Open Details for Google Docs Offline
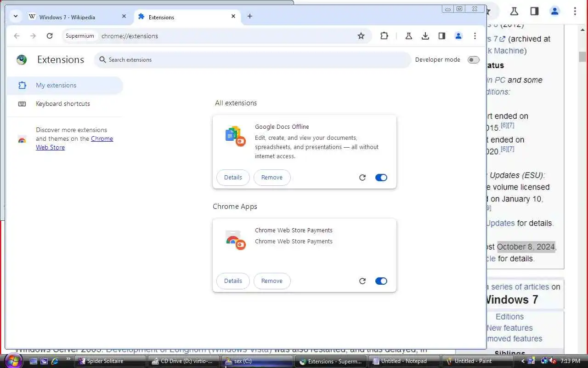Image resolution: width=588 pixels, height=368 pixels. (x=233, y=178)
